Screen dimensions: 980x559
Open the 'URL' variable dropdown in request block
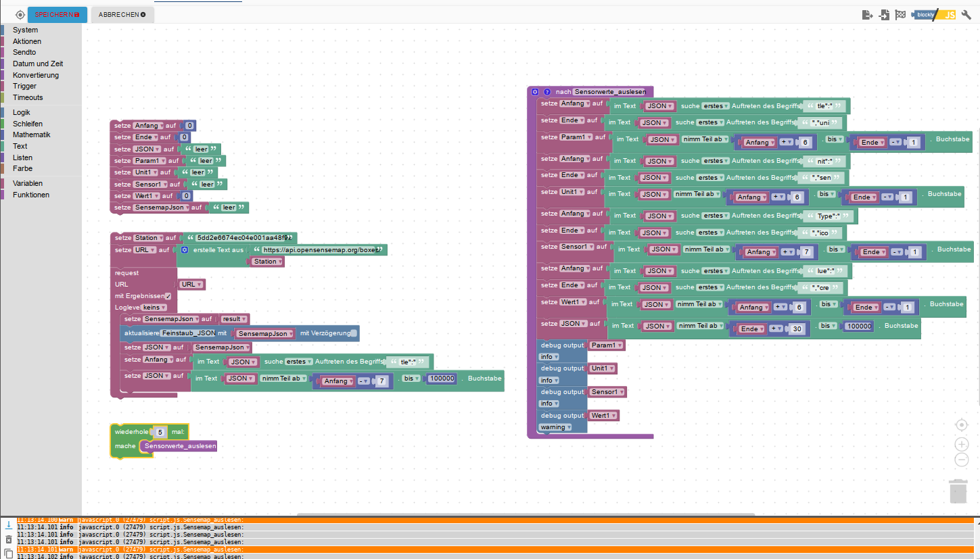[x=192, y=285]
